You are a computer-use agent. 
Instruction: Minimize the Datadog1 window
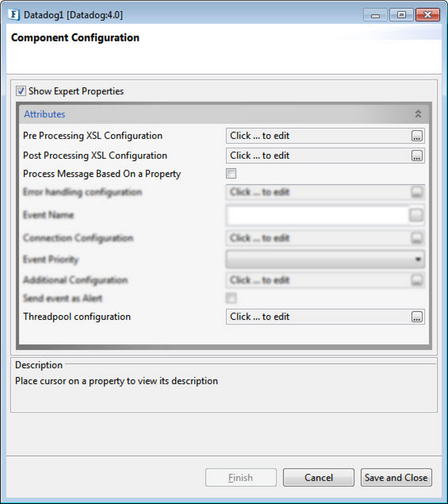pyautogui.click(x=375, y=15)
